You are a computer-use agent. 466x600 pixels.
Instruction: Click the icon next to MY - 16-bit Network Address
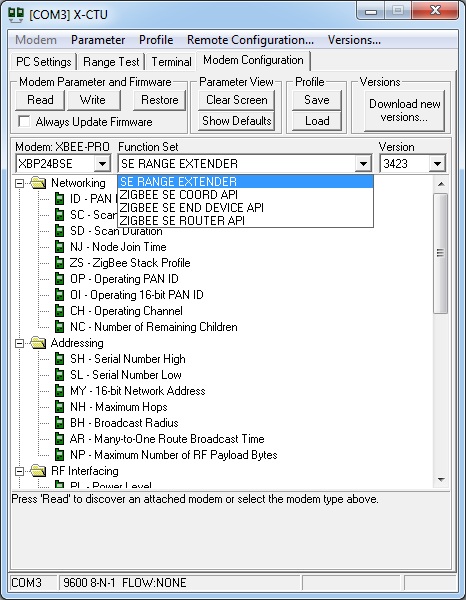point(60,391)
